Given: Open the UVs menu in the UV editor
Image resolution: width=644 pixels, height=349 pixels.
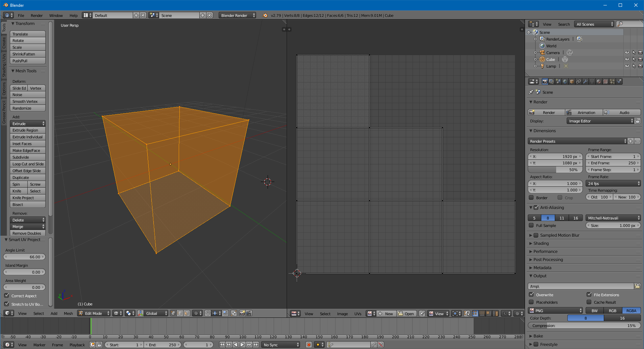Looking at the screenshot, I should click(357, 314).
